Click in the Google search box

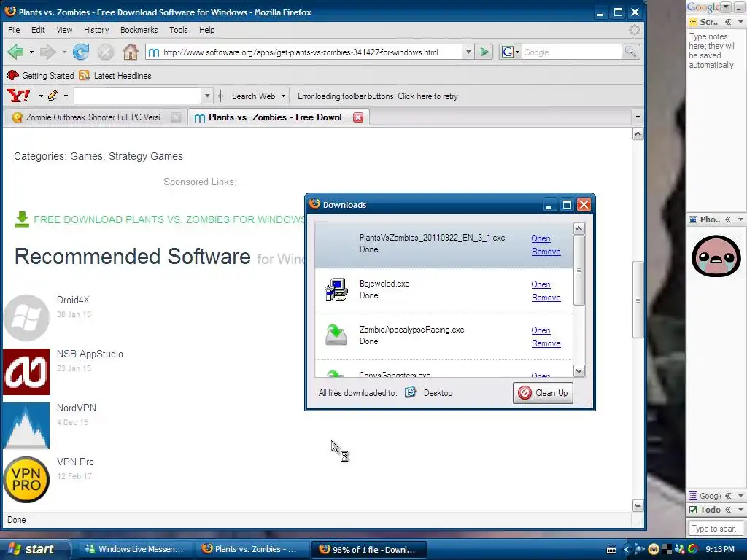(572, 52)
